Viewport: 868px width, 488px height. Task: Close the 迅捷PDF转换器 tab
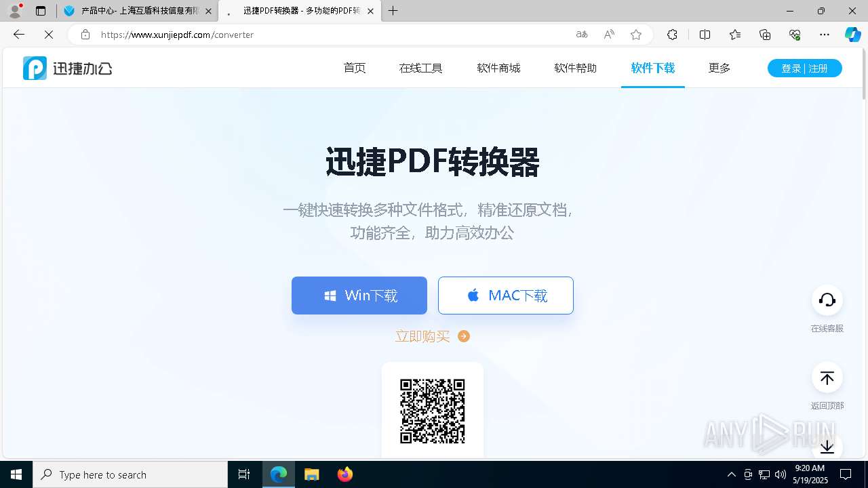(370, 11)
